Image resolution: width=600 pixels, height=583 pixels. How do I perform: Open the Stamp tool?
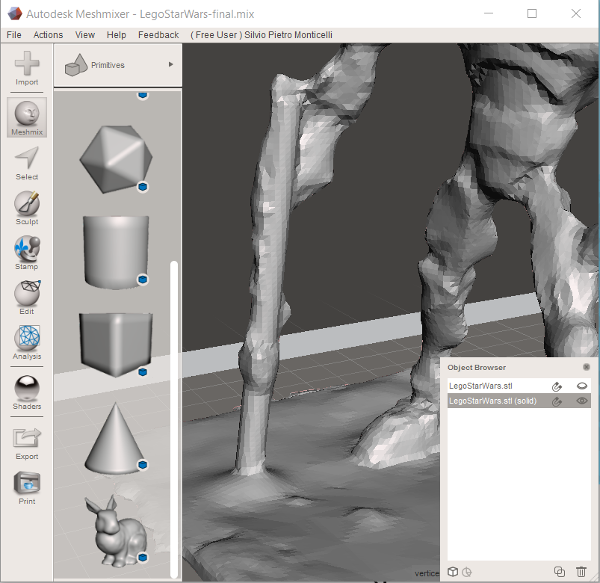(27, 253)
